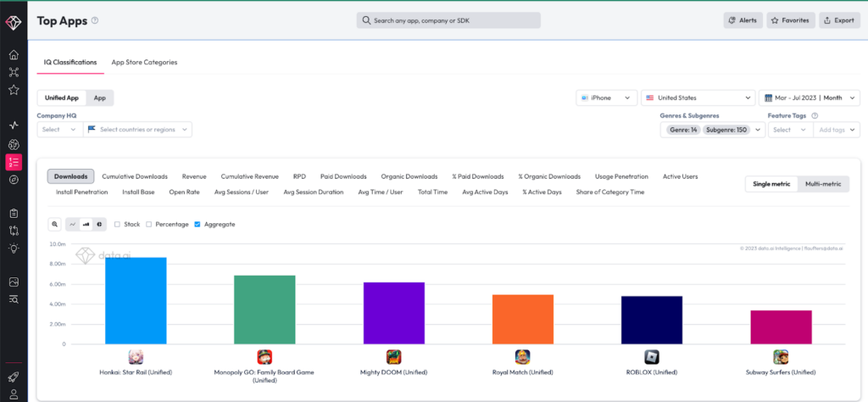Open the network nodes sidebar icon
The height and width of the screenshot is (402, 868).
pos(14,72)
